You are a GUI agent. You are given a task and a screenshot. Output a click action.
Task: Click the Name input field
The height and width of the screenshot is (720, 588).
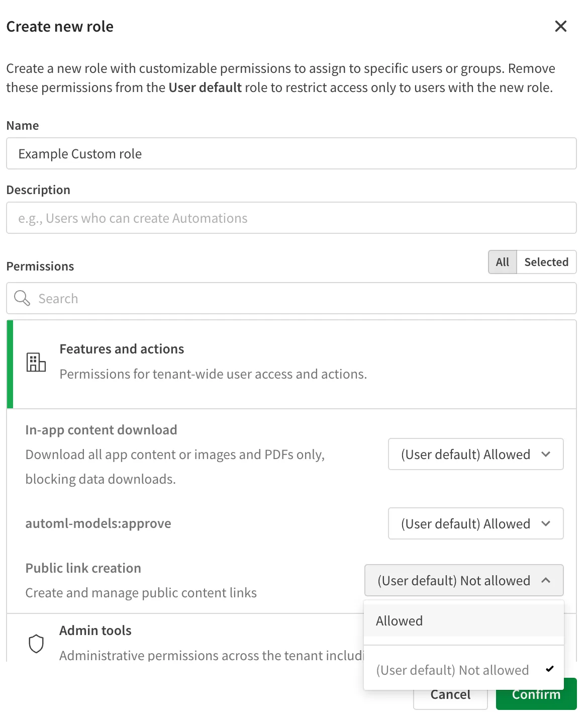tap(291, 154)
